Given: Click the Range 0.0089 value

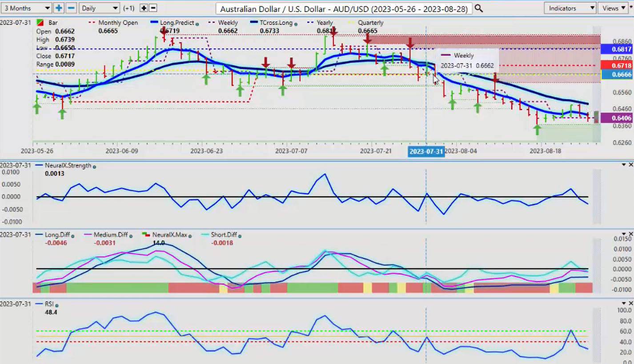Looking at the screenshot, I should (68, 64).
